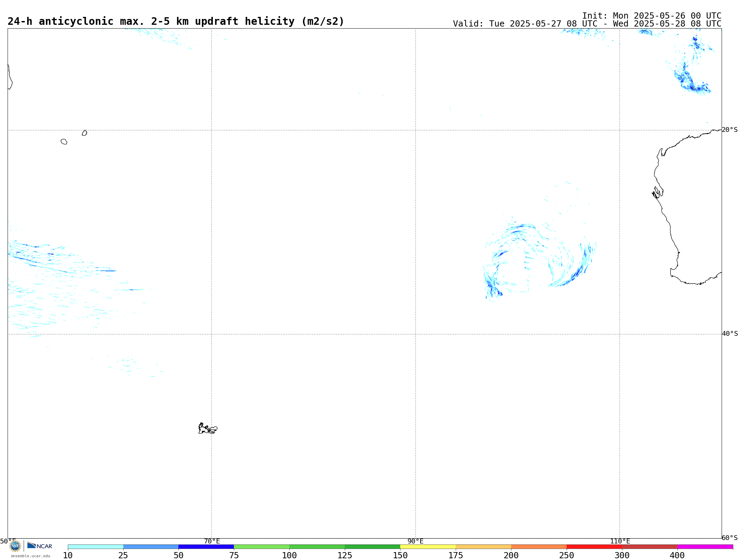Click the "200" colorbar tick label
Viewport: 744px width, 560px height.
[x=511, y=556]
